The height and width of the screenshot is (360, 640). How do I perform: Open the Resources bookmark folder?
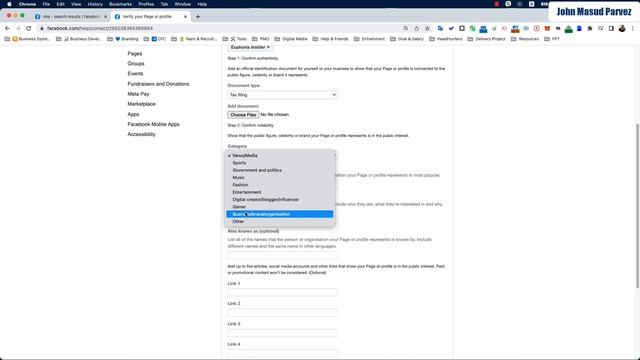click(525, 39)
